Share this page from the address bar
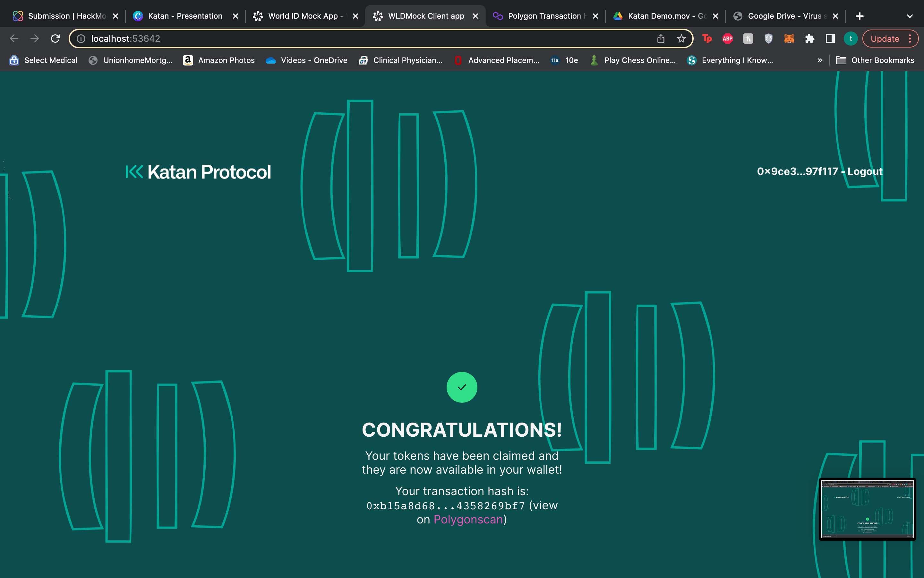 [661, 39]
